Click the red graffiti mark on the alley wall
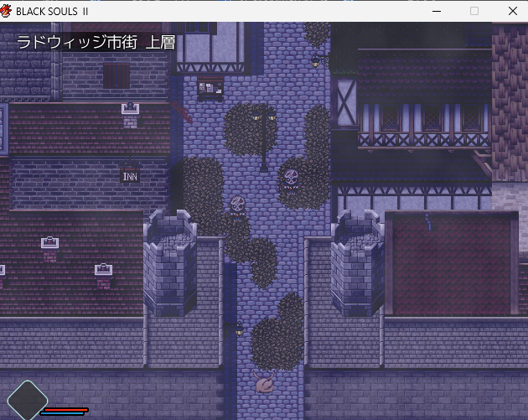Screen dimensions: 528x420 coord(182,112)
